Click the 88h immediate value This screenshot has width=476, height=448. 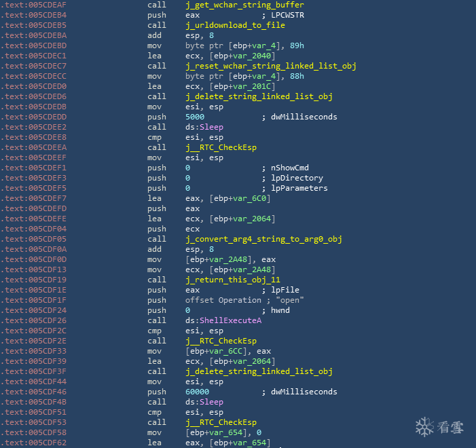click(297, 76)
